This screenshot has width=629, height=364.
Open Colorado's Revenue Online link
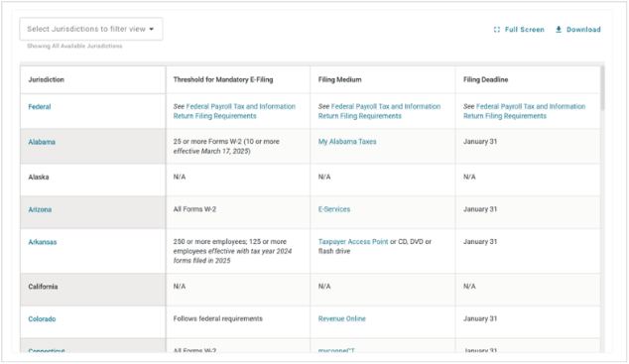click(341, 318)
